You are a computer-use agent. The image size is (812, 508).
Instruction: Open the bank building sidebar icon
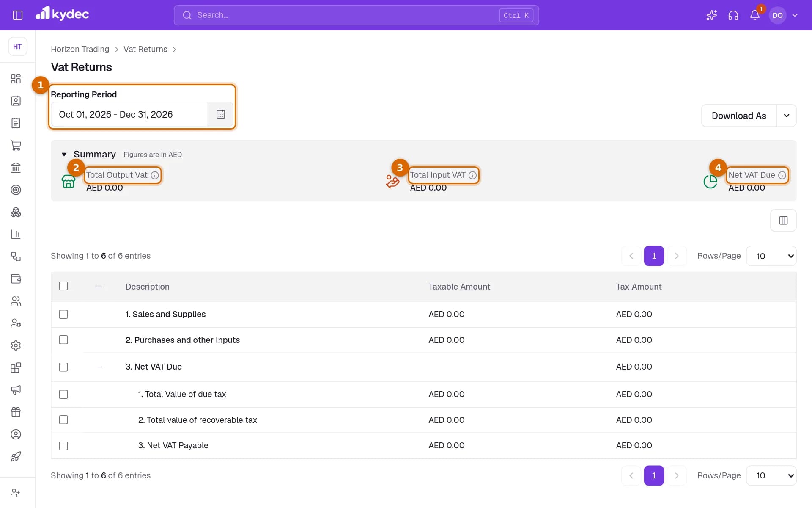(x=16, y=168)
